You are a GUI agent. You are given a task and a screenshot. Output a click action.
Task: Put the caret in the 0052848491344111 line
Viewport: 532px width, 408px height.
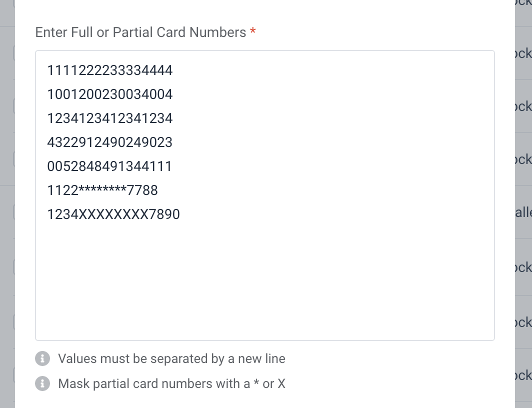109,166
